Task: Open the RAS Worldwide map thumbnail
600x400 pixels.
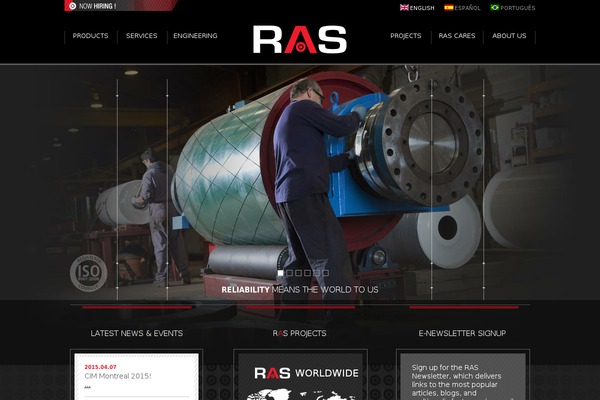Action: coord(300,377)
